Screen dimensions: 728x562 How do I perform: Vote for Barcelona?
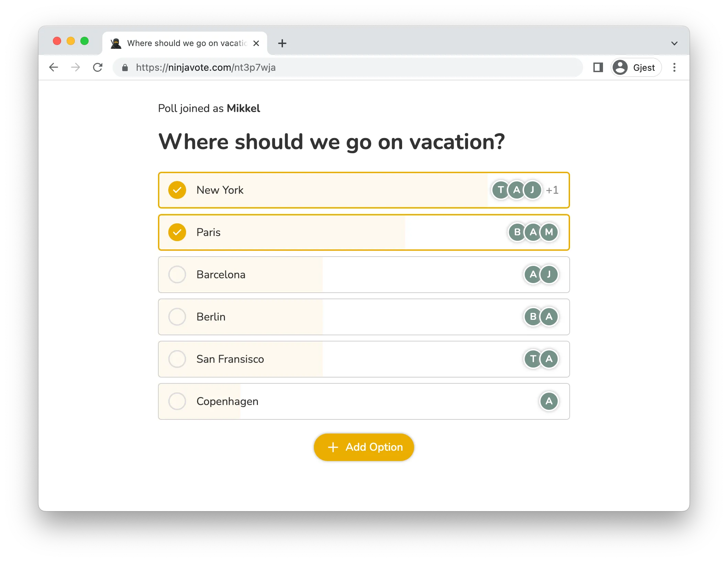(x=177, y=274)
